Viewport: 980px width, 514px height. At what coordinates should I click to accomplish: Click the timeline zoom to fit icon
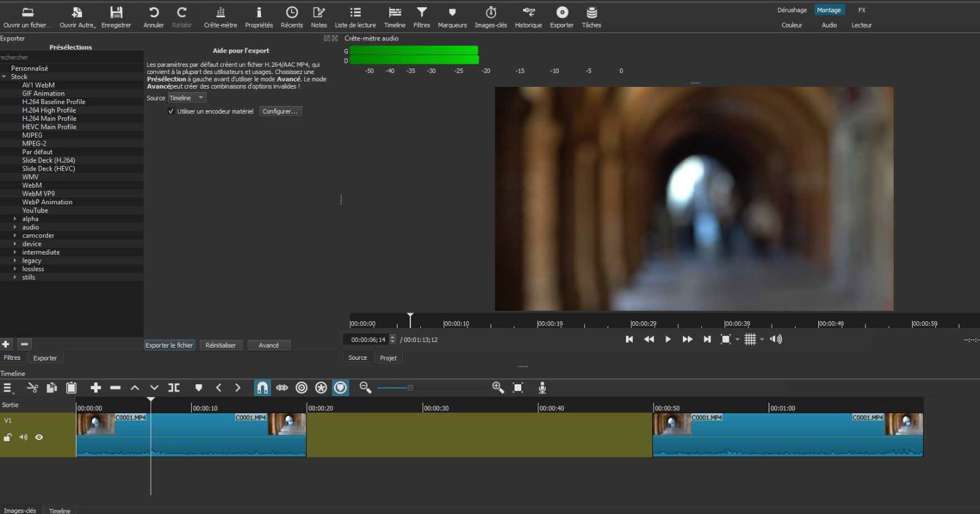tap(518, 388)
